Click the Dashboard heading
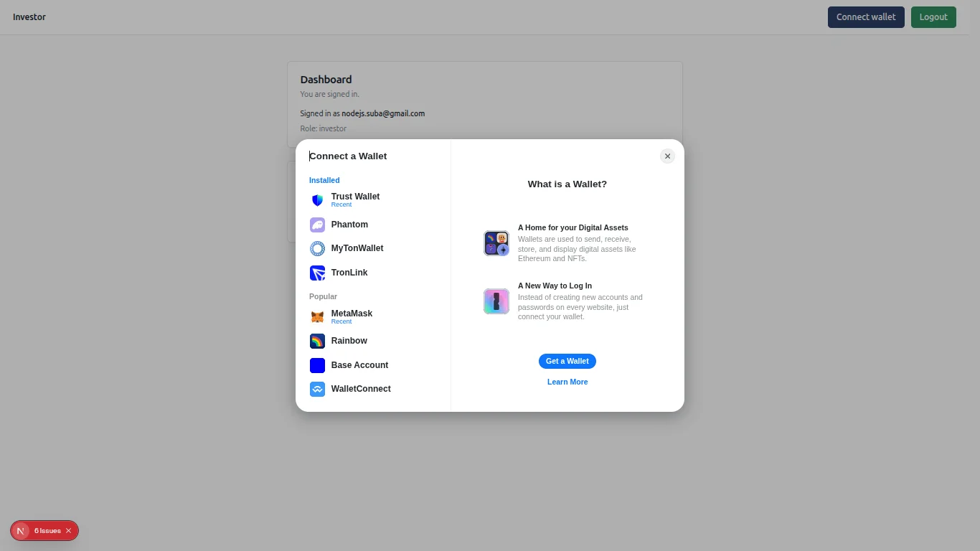Viewport: 980px width, 551px height. click(x=326, y=80)
